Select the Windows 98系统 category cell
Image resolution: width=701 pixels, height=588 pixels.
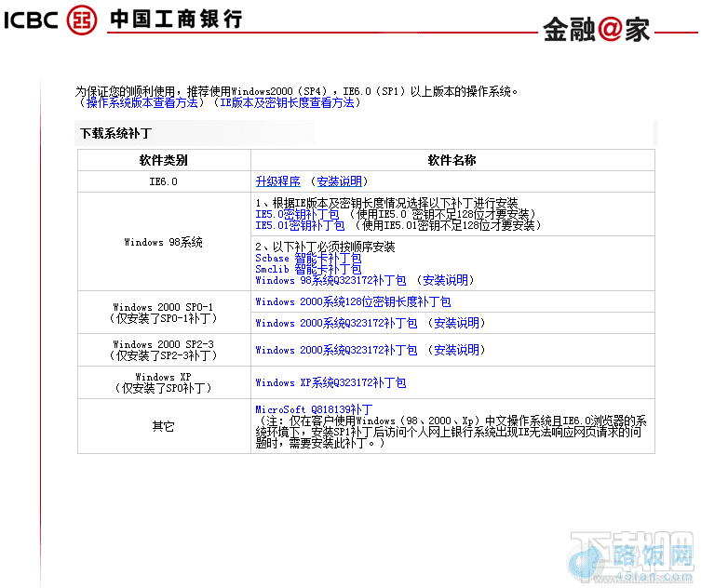point(164,242)
